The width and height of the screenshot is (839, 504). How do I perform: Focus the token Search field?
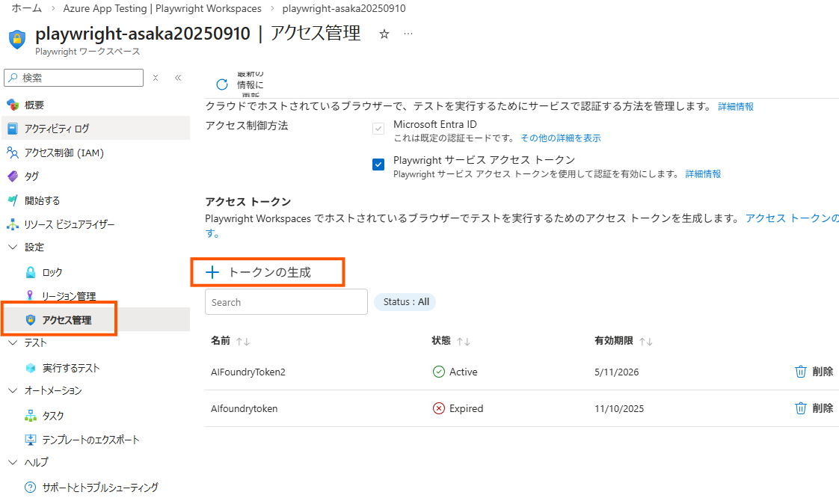(x=286, y=302)
